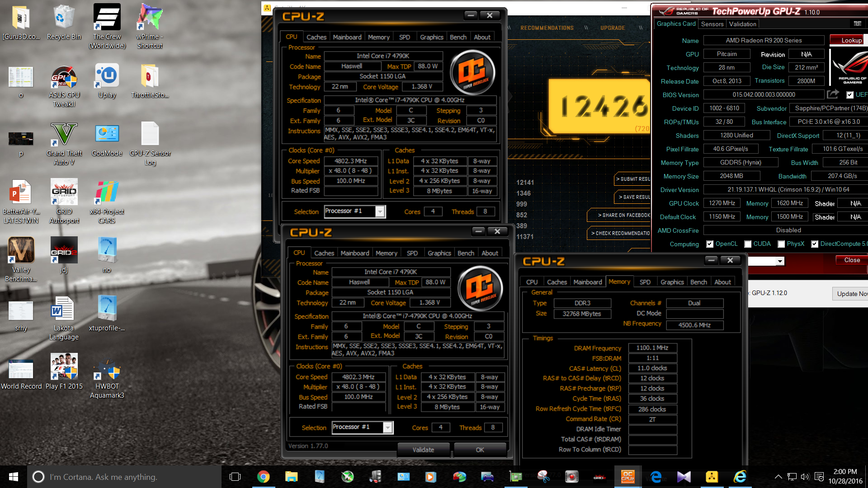Open the Uplay desktop icon
The width and height of the screenshot is (868, 488).
point(107,81)
